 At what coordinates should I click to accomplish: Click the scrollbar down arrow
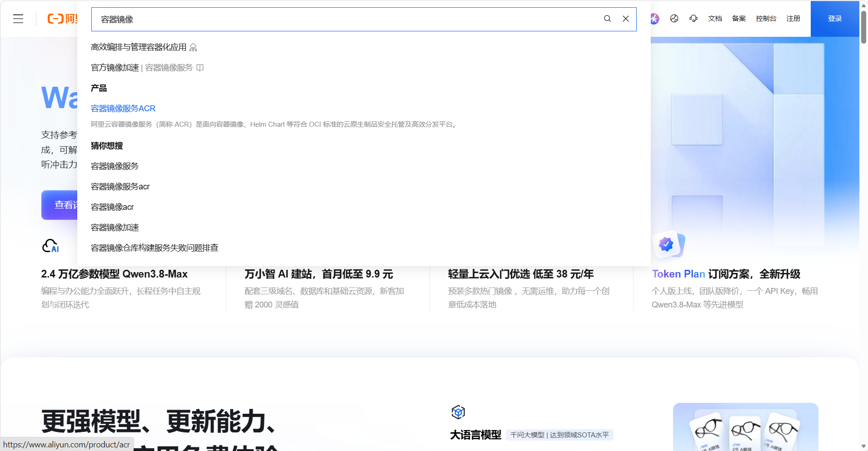[863, 446]
